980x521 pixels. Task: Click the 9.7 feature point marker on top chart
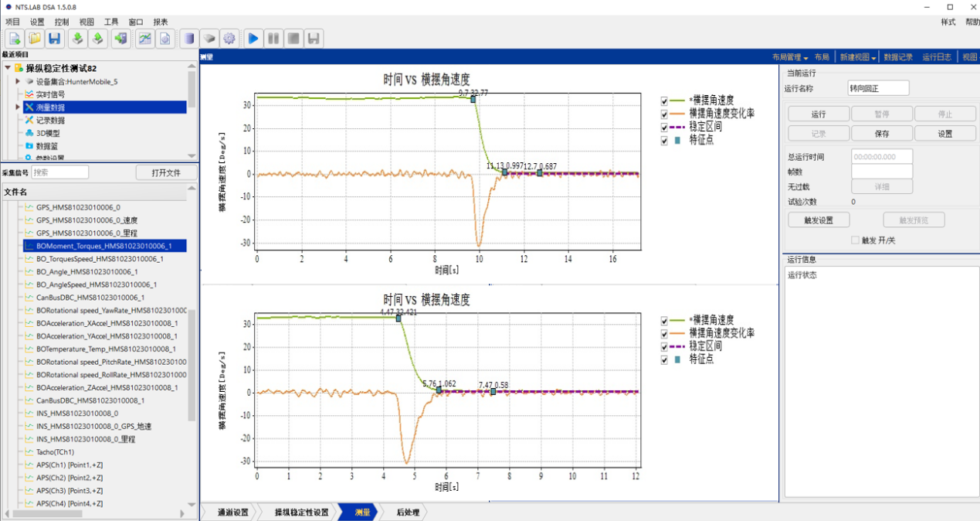473,100
